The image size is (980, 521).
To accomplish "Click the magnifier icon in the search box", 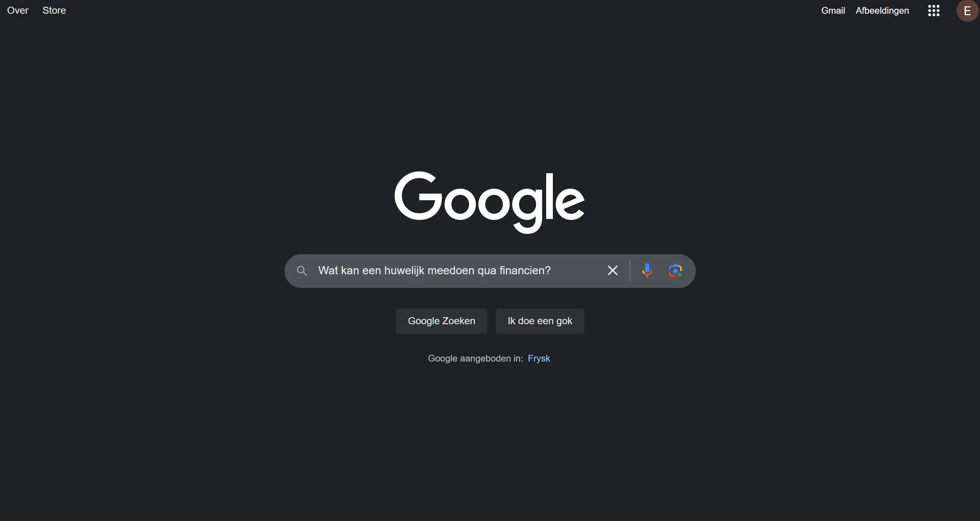I will click(x=302, y=271).
